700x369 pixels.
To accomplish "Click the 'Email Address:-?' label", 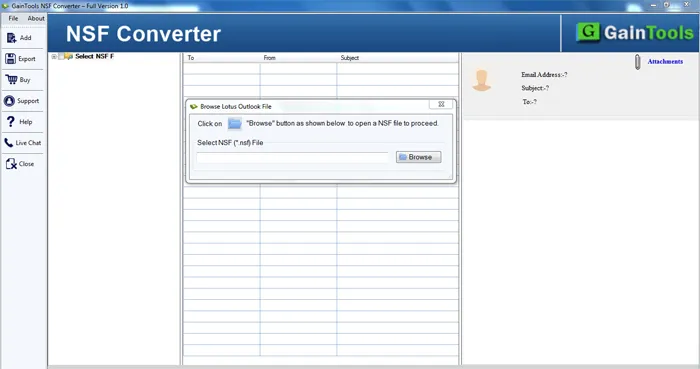I will [544, 75].
